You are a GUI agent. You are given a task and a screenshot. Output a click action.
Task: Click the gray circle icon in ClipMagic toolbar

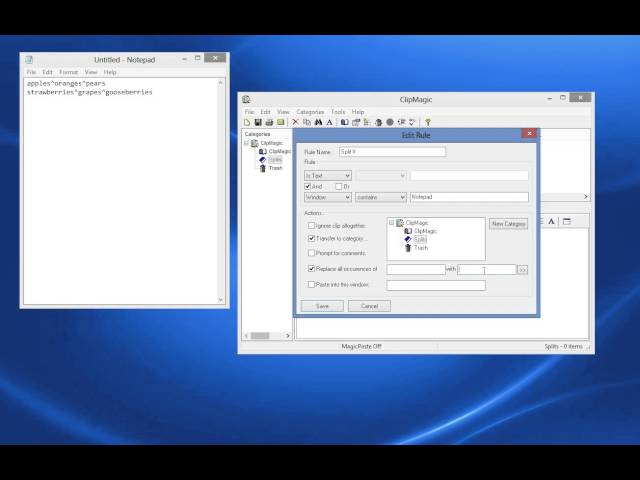(x=390, y=122)
